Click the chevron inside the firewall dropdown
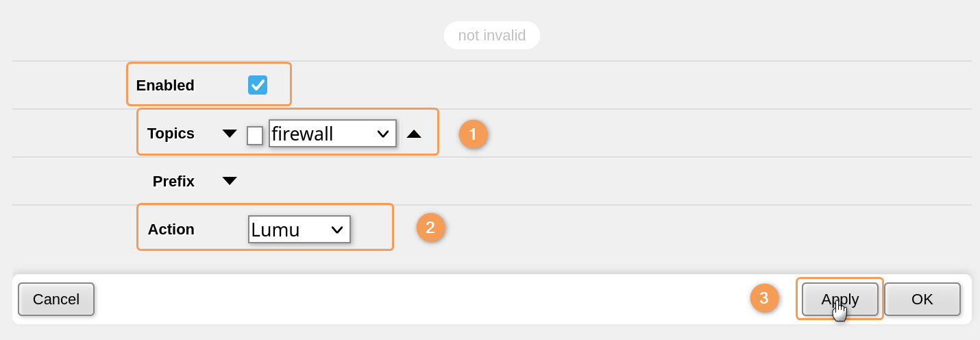The width and height of the screenshot is (980, 340). pyautogui.click(x=383, y=134)
